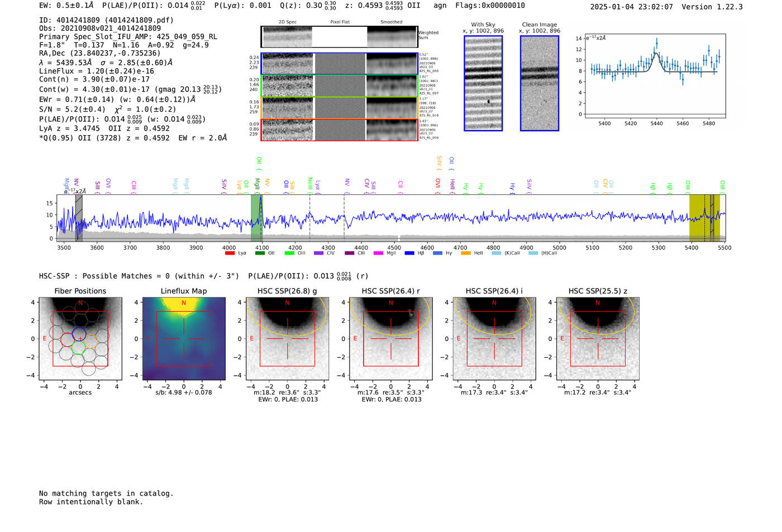Open the HSC SSP(26.4) i image
Image resolution: width=782 pixels, height=532 pixels.
494,339
